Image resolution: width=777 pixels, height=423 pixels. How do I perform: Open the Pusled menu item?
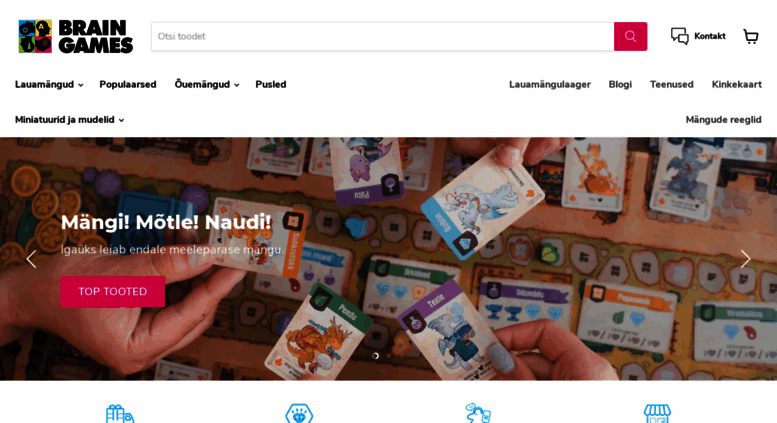pos(271,85)
